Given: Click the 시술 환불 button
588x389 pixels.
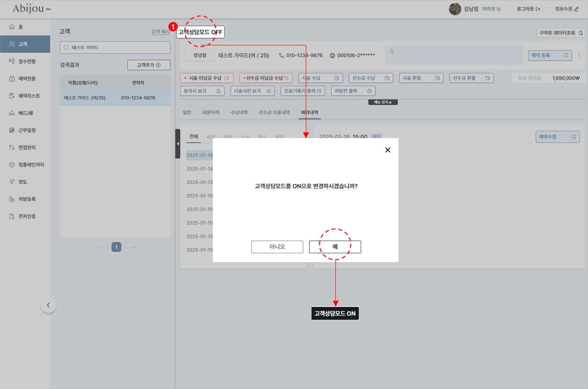Looking at the screenshot, I should tap(421, 78).
